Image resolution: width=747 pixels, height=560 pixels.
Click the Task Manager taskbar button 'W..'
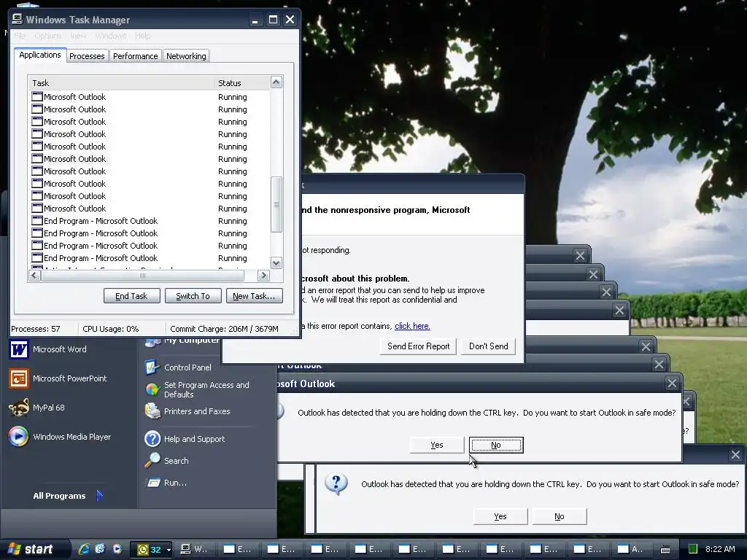(x=195, y=550)
